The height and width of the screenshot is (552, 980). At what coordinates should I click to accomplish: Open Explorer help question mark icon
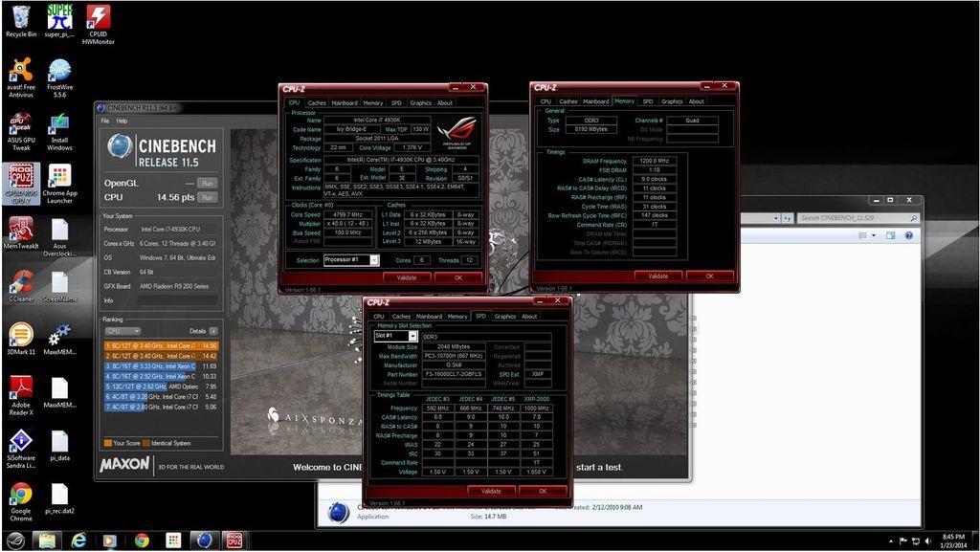(x=909, y=235)
